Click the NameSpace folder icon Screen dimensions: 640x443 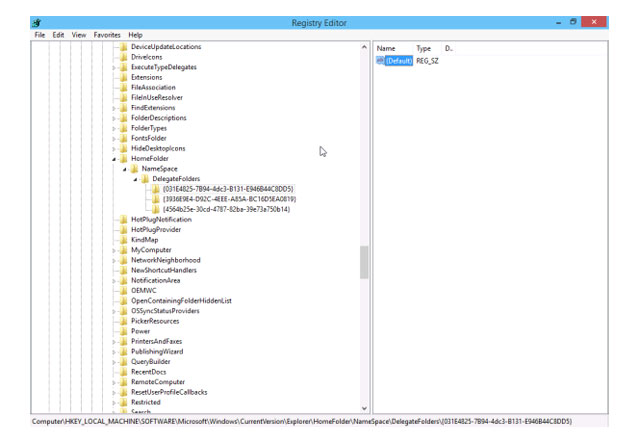point(134,169)
